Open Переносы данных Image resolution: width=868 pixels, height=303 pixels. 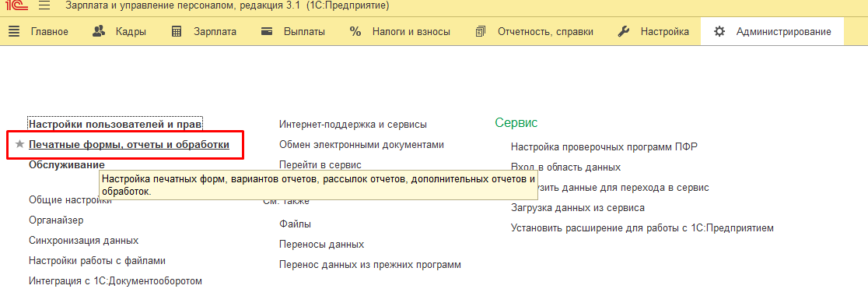click(x=322, y=245)
